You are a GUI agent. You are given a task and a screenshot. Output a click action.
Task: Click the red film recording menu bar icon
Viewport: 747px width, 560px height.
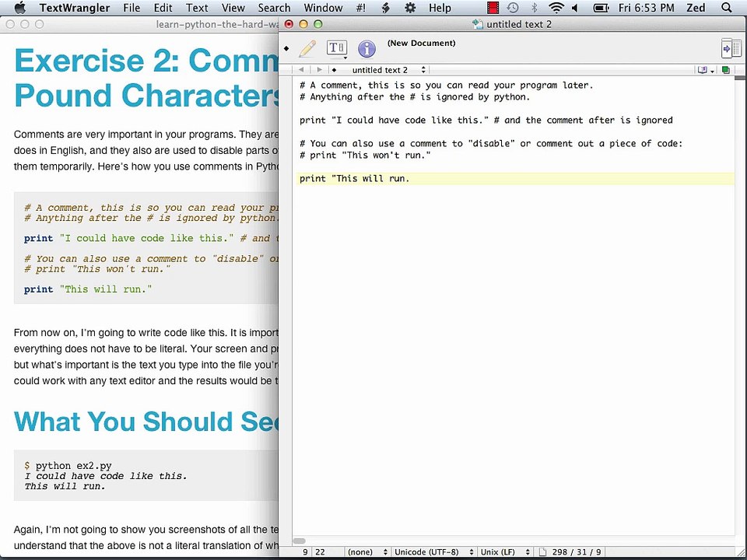[493, 8]
